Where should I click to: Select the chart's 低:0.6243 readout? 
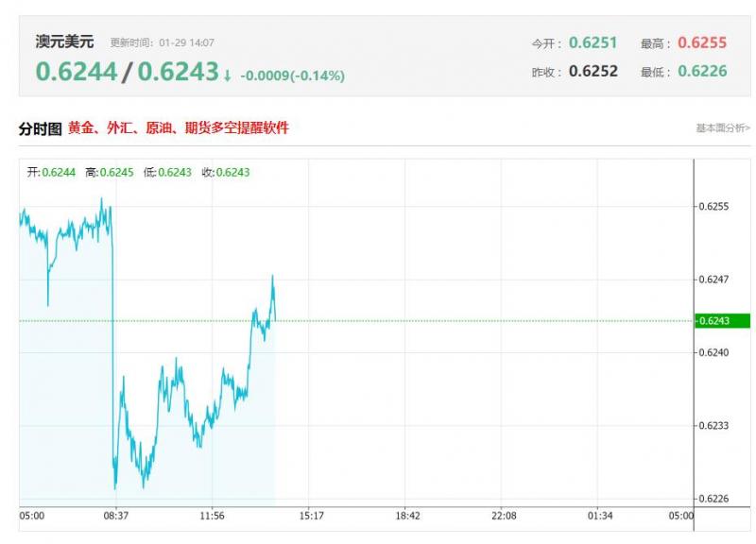click(x=167, y=172)
